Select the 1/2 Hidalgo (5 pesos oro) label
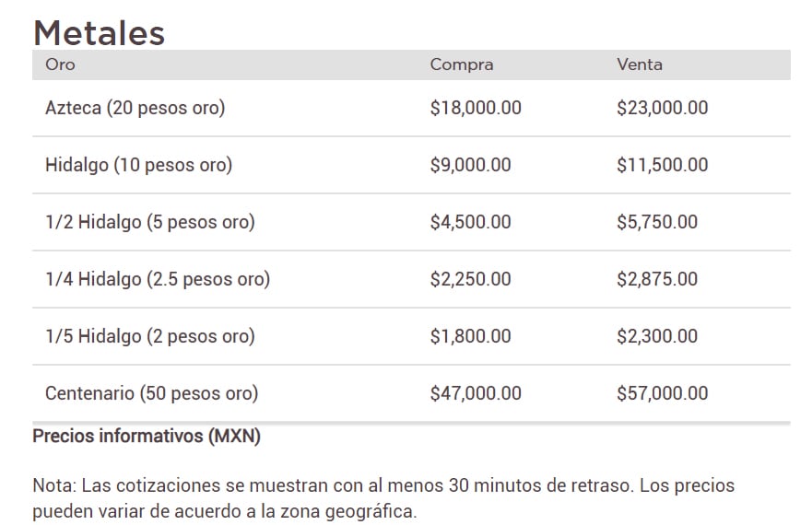 coord(149,222)
